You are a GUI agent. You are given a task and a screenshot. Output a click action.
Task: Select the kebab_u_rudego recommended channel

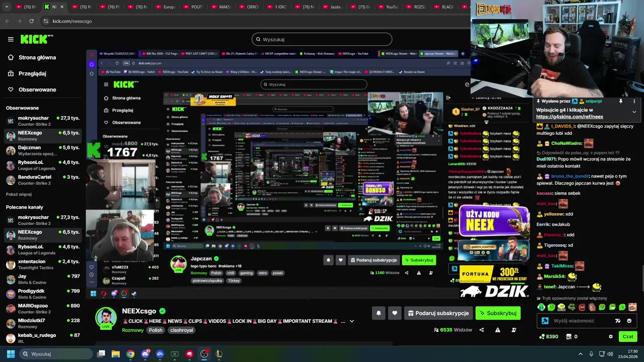point(42,338)
